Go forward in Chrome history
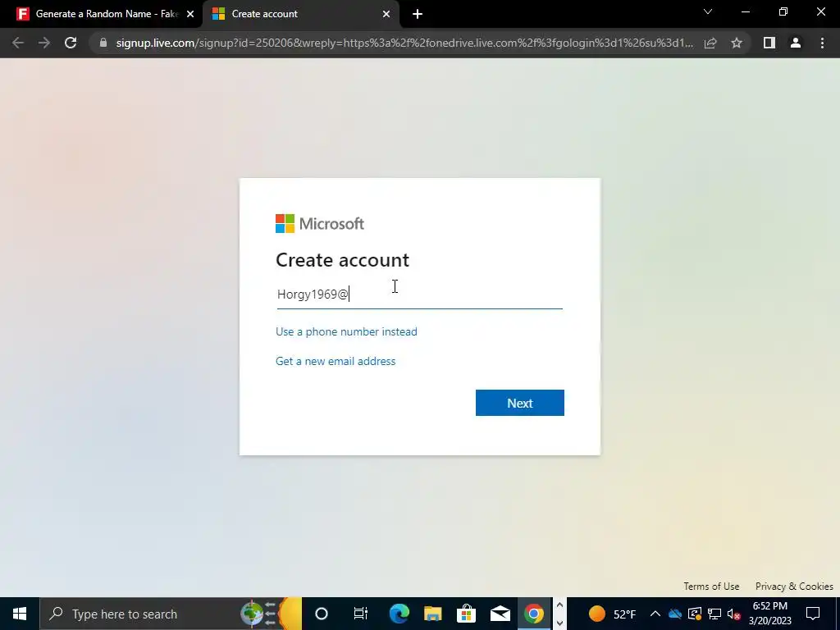840x630 pixels. pos(44,43)
